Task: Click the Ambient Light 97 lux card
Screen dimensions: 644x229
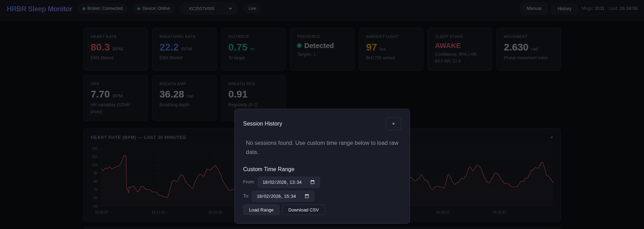Action: point(391,49)
